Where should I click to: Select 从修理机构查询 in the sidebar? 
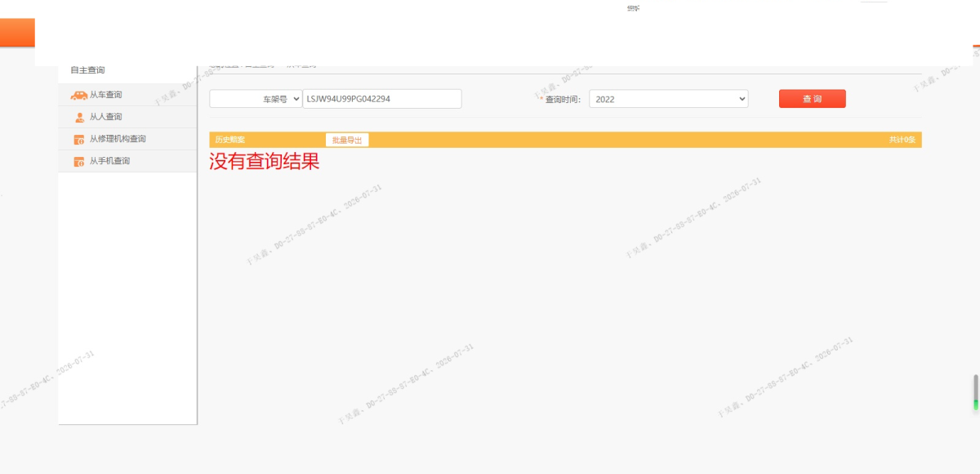click(x=127, y=139)
